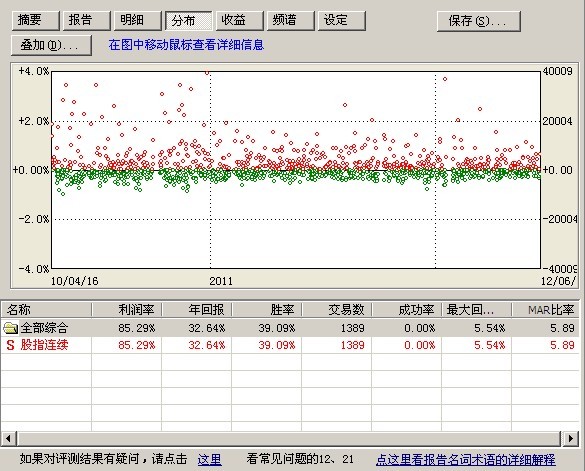Image resolution: width=585 pixels, height=471 pixels.
Task: Click the 85.29% value in 全部综合 row
Action: pos(137,328)
